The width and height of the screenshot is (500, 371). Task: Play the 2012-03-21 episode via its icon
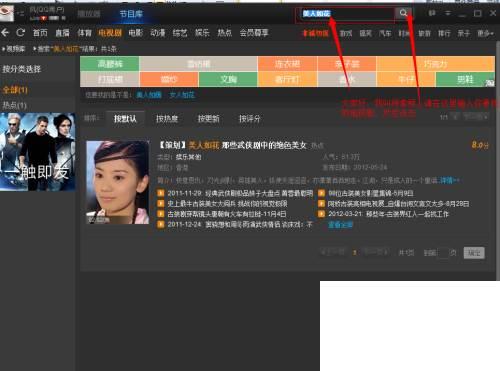(321, 214)
